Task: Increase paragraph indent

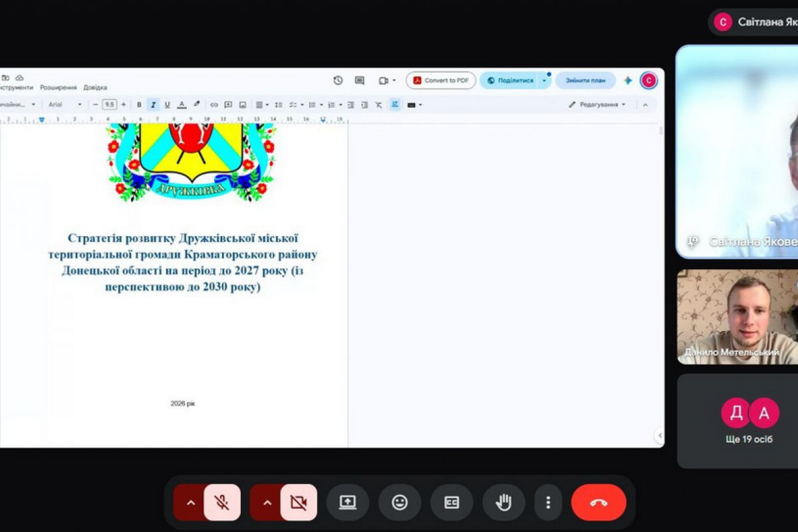Action: 364,104
